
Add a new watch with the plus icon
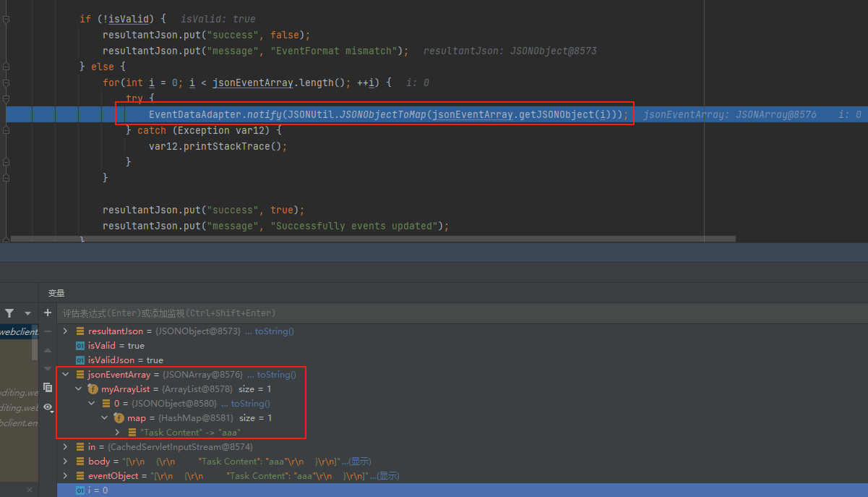pos(48,313)
